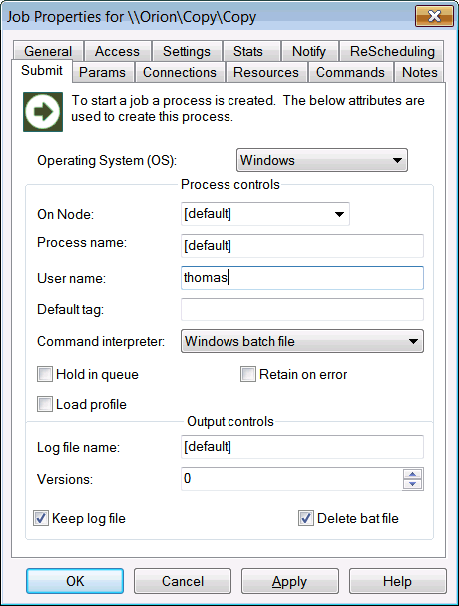Expand the On Node combo box

coord(265,214)
